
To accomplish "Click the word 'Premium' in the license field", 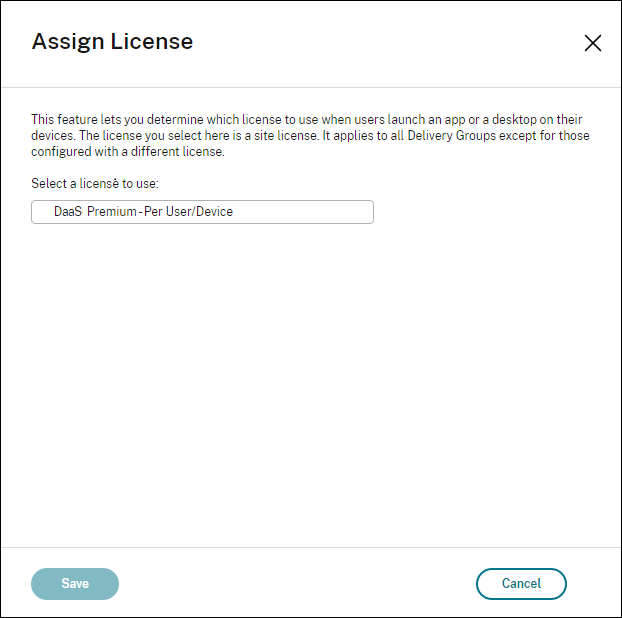I will 111,212.
